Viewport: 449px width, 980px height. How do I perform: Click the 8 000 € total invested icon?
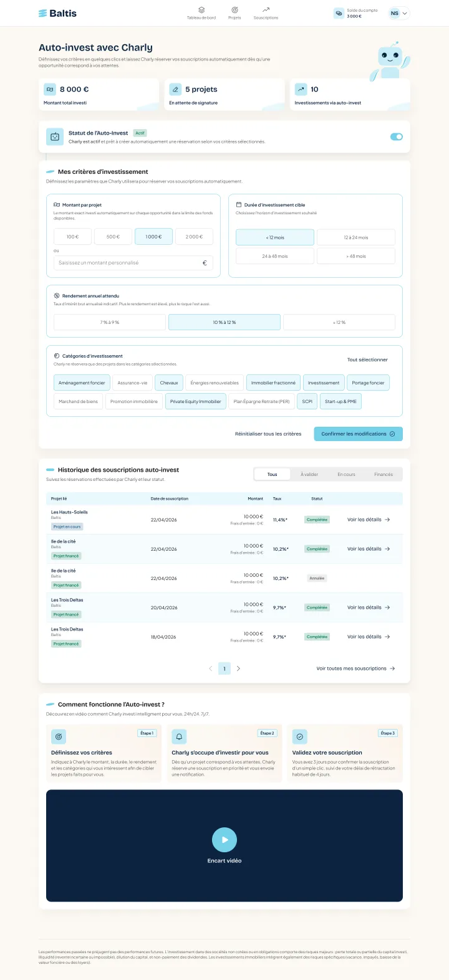coord(50,90)
